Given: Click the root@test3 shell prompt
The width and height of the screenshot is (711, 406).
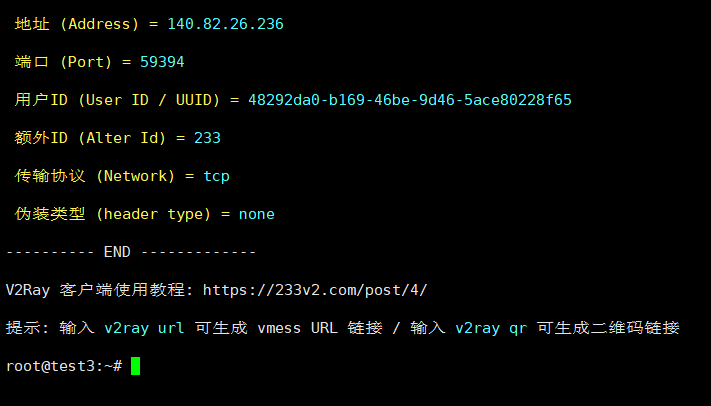Looking at the screenshot, I should pos(63,366).
